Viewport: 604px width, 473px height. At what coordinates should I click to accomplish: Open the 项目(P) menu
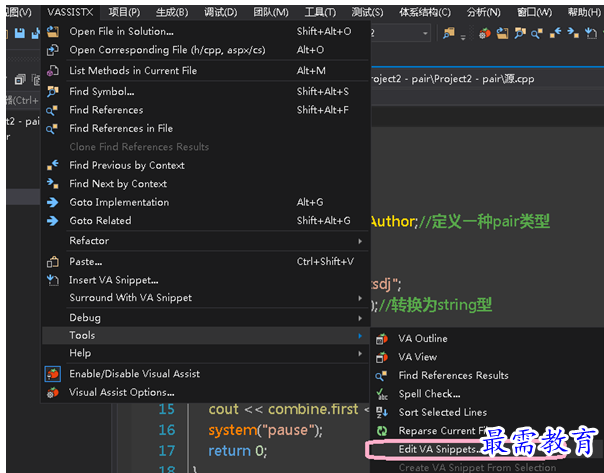click(x=124, y=12)
